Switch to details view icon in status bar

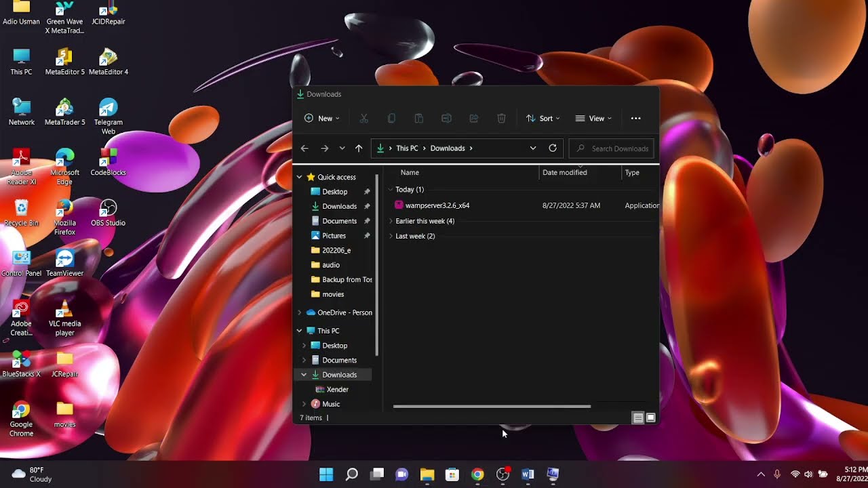click(x=638, y=418)
